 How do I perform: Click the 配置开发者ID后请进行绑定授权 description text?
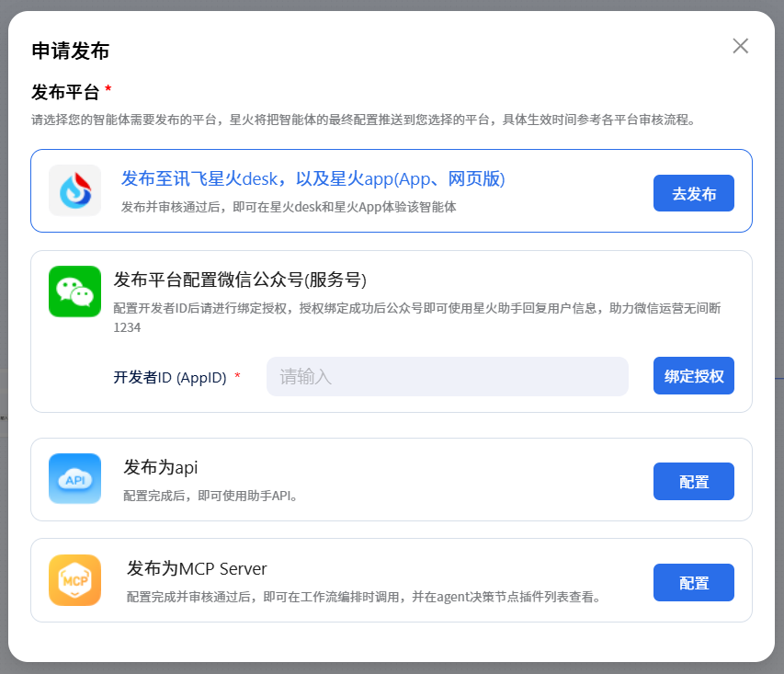[417, 317]
